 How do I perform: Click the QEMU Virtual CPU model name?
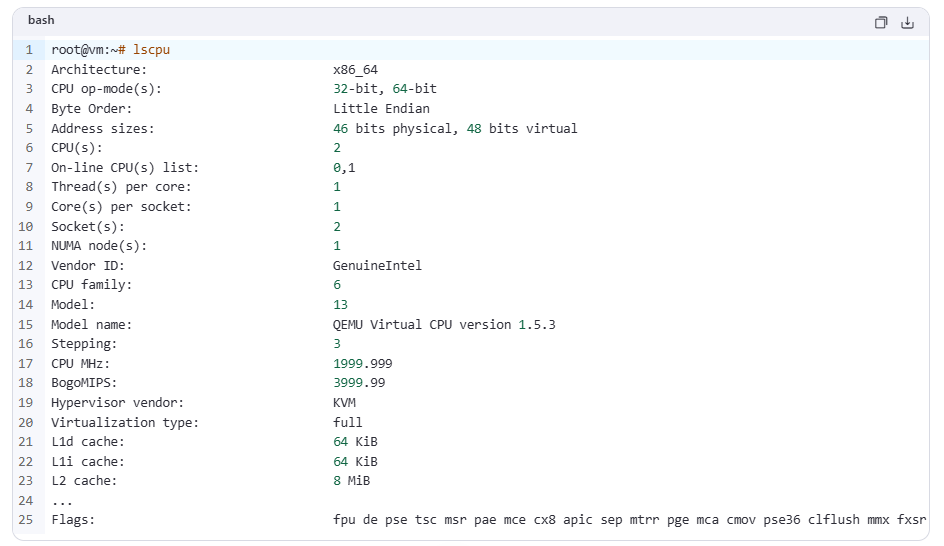444,325
